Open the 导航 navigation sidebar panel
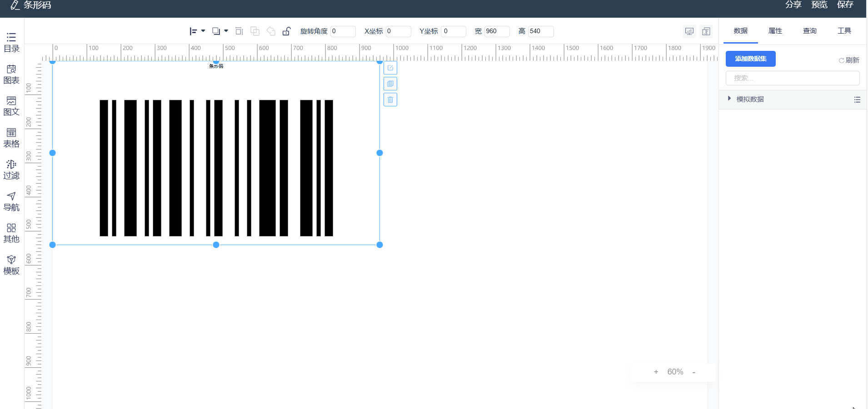 click(11, 202)
